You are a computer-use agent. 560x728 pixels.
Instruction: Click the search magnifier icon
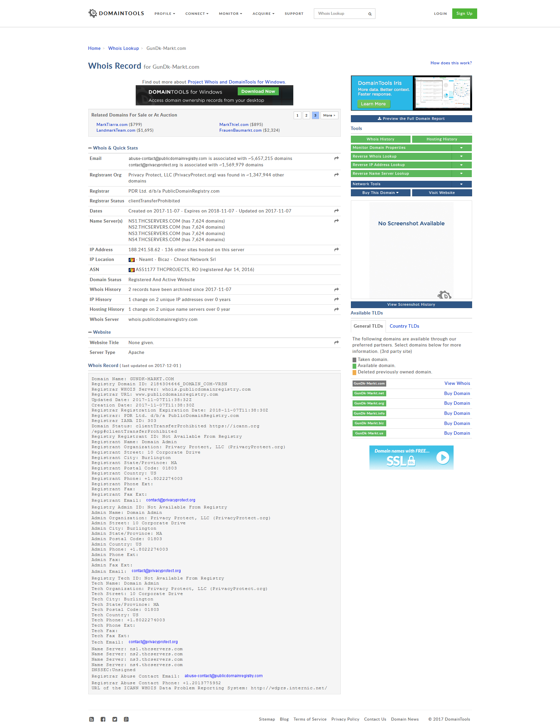point(370,14)
